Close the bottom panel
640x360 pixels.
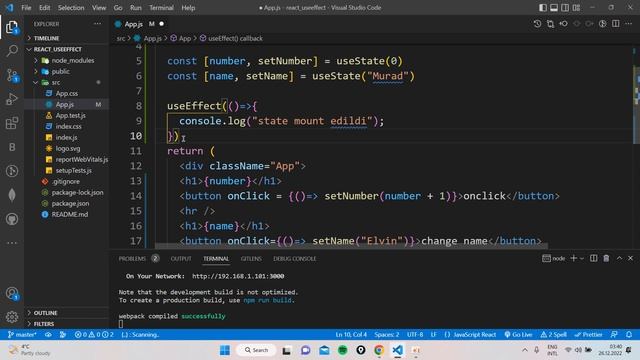[631, 258]
